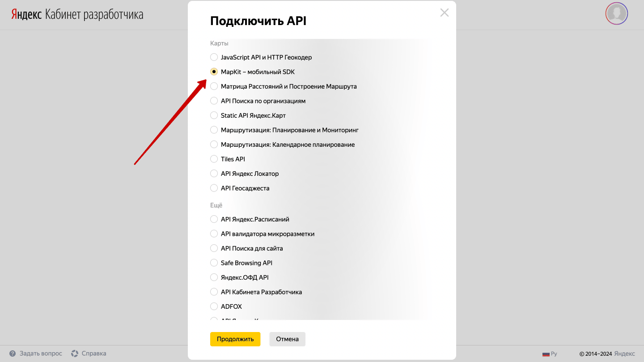Select the Tiles API radio button
The height and width of the screenshot is (362, 644).
[214, 159]
